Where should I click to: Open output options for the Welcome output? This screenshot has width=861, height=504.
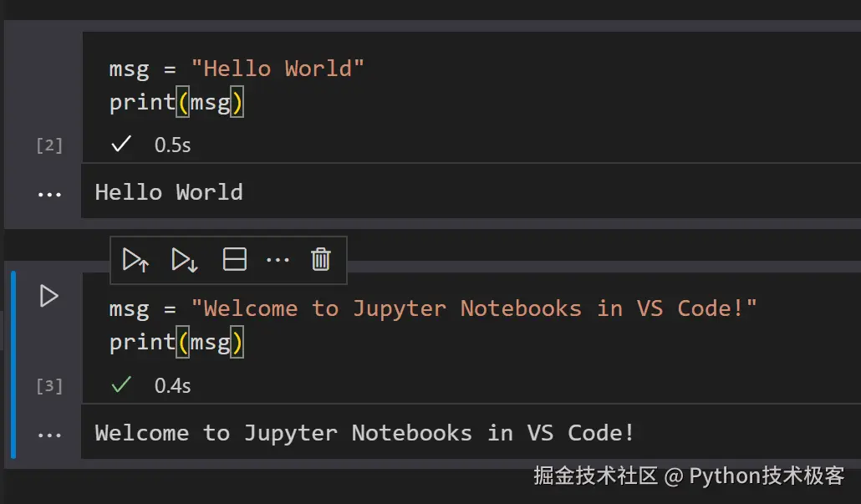point(49,435)
